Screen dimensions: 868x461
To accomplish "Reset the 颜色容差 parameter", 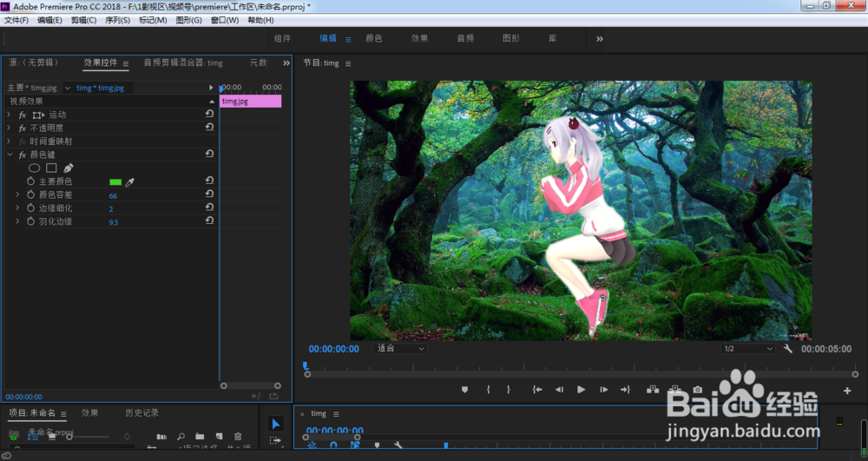I will (x=209, y=194).
